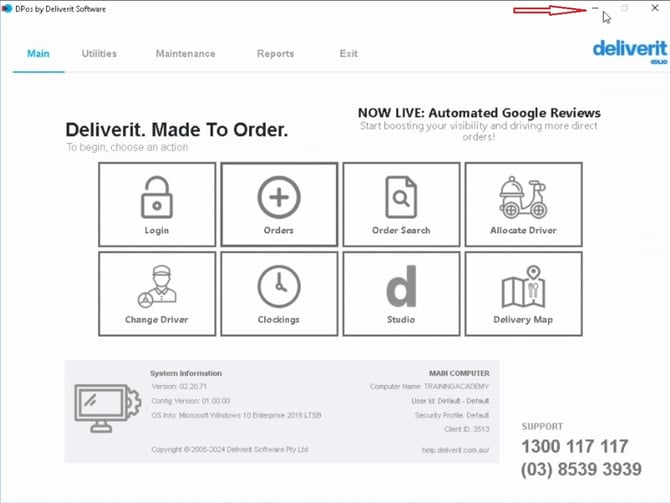Image resolution: width=670 pixels, height=503 pixels.
Task: Open the Orders plus-circle tile
Action: pos(279,204)
